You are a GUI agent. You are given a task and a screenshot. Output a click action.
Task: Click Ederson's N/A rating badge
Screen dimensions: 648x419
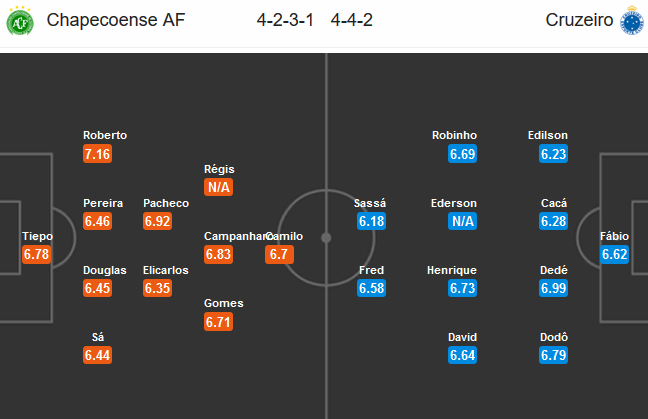pos(462,221)
